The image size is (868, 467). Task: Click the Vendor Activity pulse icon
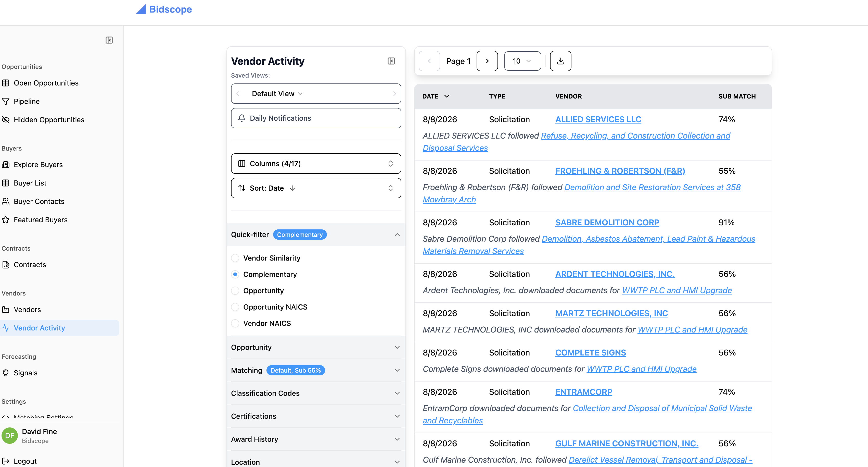click(6, 328)
